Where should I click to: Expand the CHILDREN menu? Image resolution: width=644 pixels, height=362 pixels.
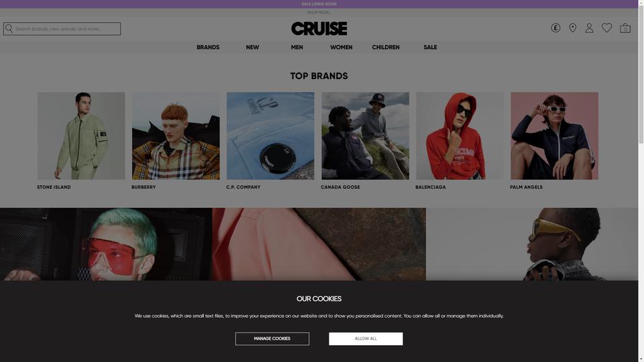coord(386,47)
